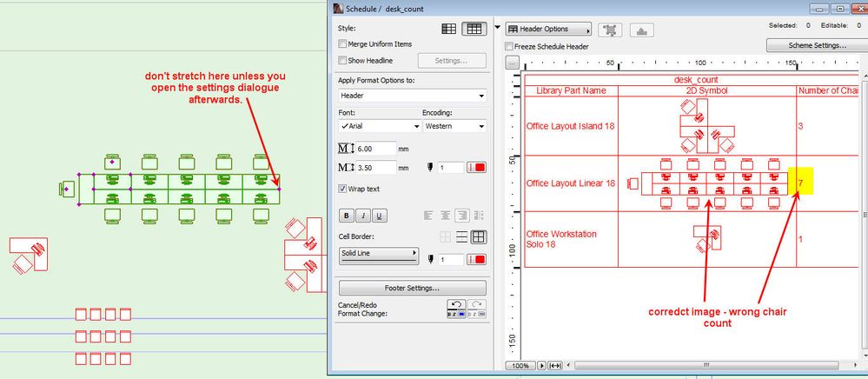Screen dimensions: 868x379
Task: Open the zoom menu arrow beside 100%
Action: [541, 366]
